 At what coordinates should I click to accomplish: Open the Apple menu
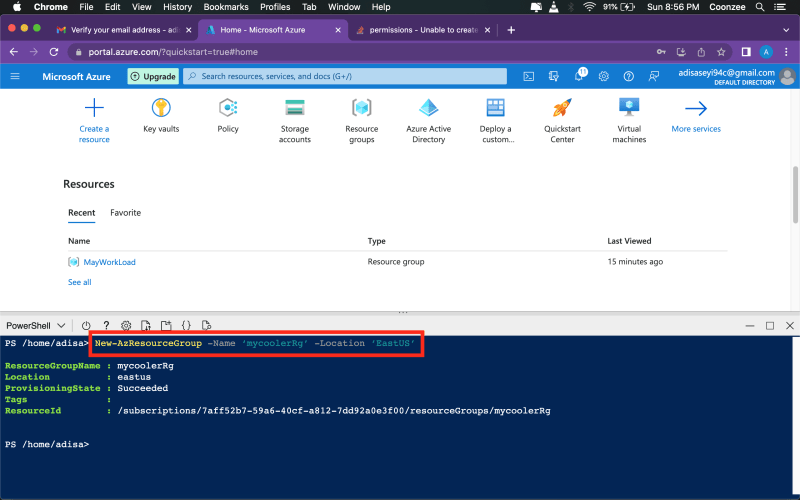coord(17,7)
